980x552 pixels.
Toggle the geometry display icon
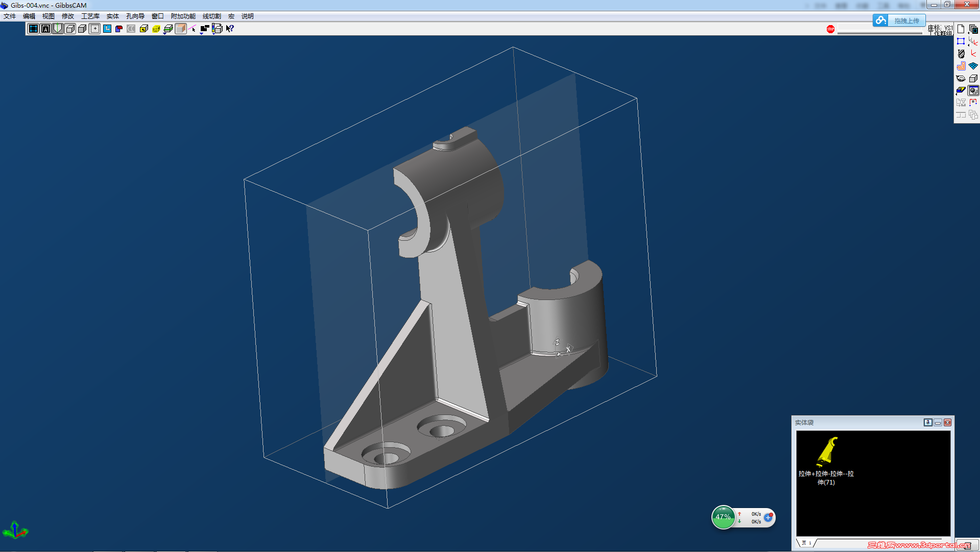(33, 29)
